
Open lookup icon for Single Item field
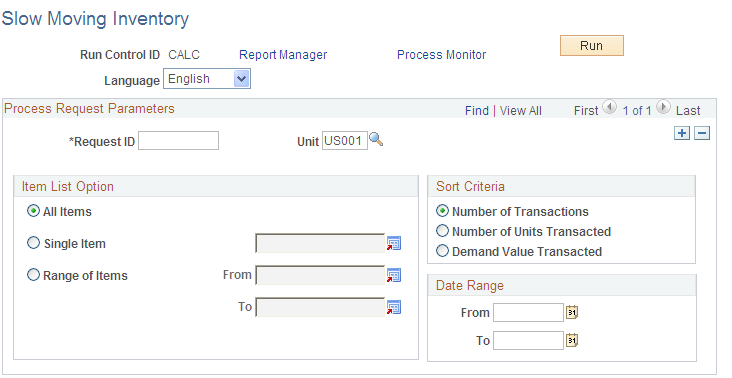394,244
